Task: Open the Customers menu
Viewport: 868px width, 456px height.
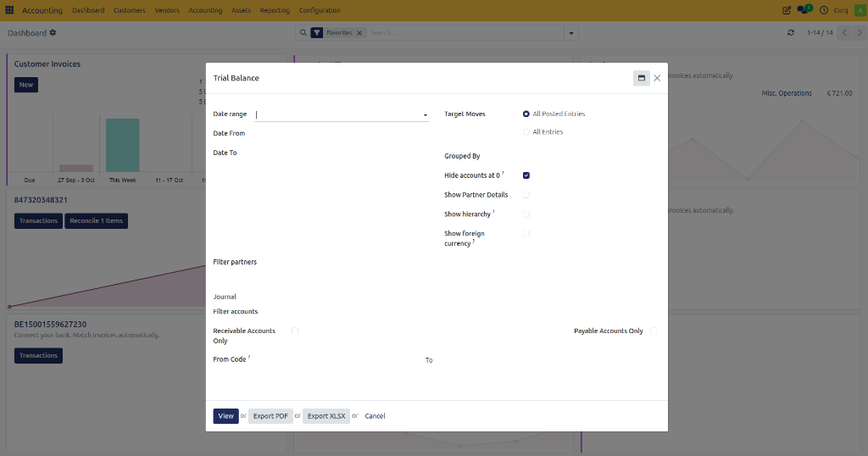Action: pyautogui.click(x=130, y=10)
